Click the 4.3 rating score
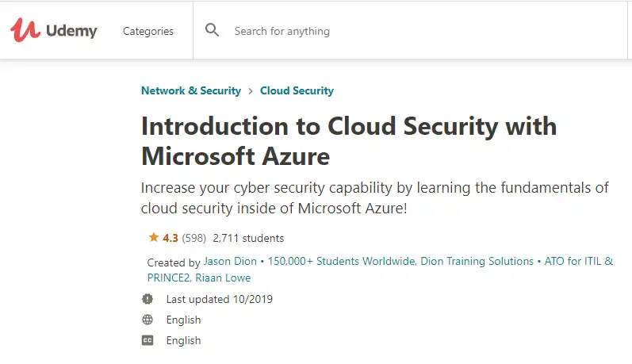 point(170,238)
